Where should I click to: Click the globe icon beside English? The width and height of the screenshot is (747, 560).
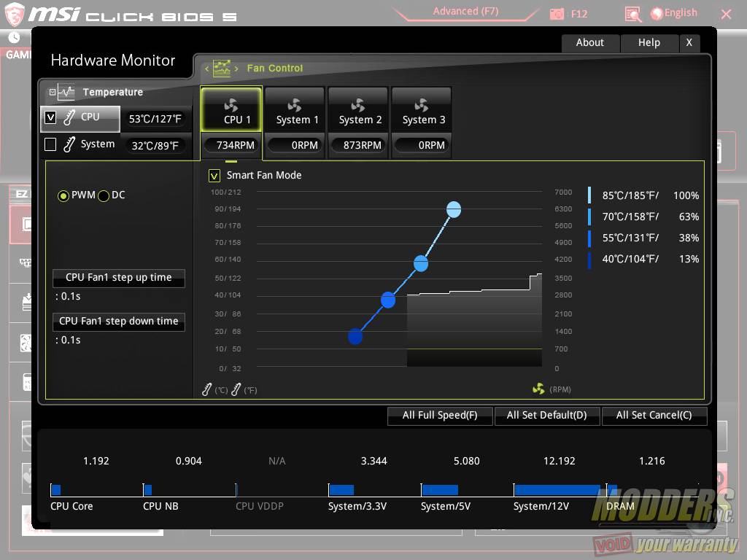[657, 13]
